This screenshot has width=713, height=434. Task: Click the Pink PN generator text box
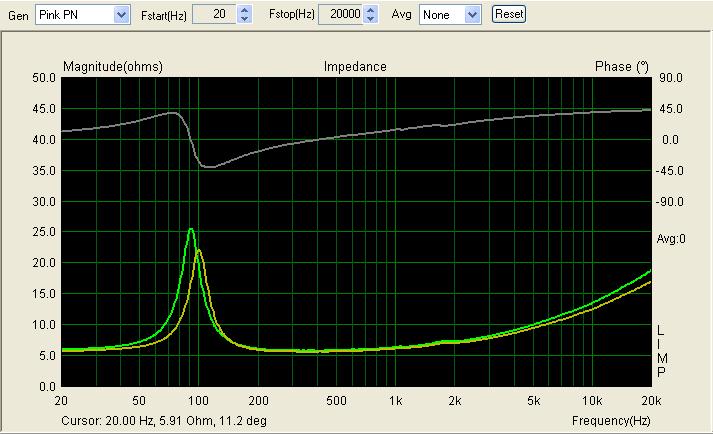[74, 15]
